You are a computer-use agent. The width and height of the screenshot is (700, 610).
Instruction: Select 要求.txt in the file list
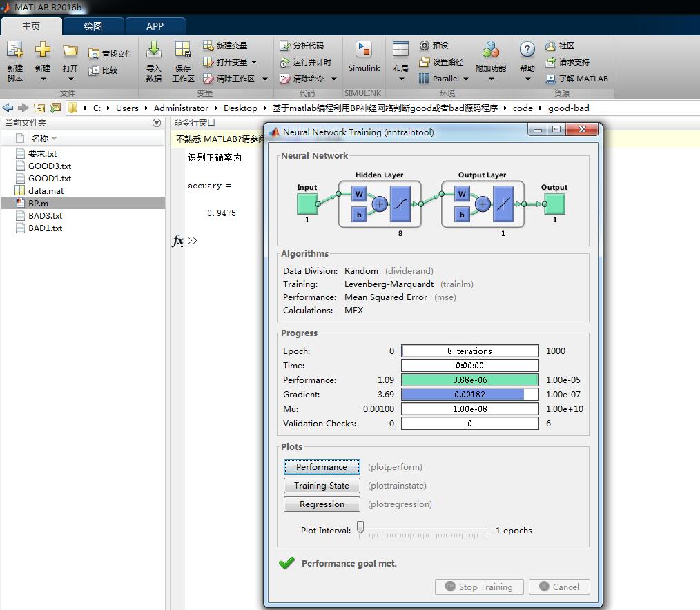tap(83, 153)
